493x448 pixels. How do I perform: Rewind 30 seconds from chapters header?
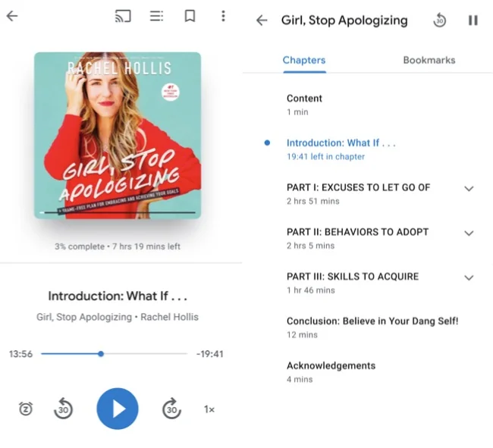coord(440,20)
